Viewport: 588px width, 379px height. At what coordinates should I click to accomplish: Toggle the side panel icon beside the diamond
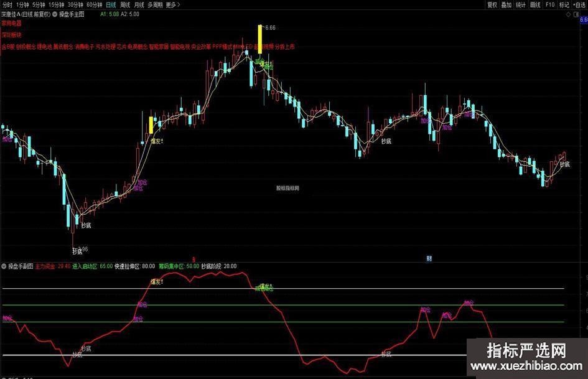point(576,14)
